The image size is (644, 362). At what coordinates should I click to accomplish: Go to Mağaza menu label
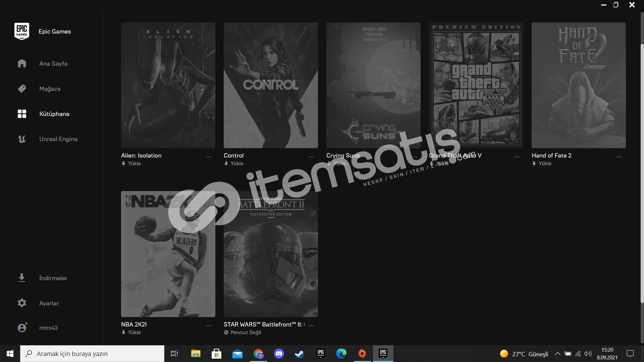pos(50,89)
